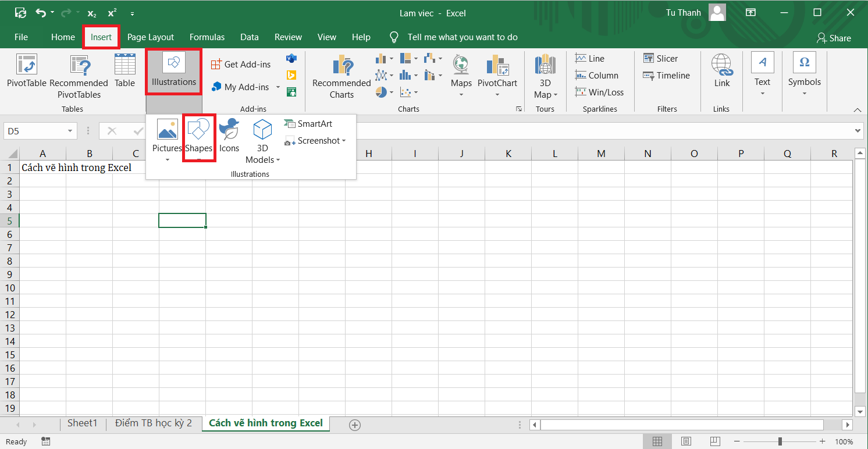Switch to Sheet1 worksheet tab
Image resolution: width=868 pixels, height=449 pixels.
82,423
